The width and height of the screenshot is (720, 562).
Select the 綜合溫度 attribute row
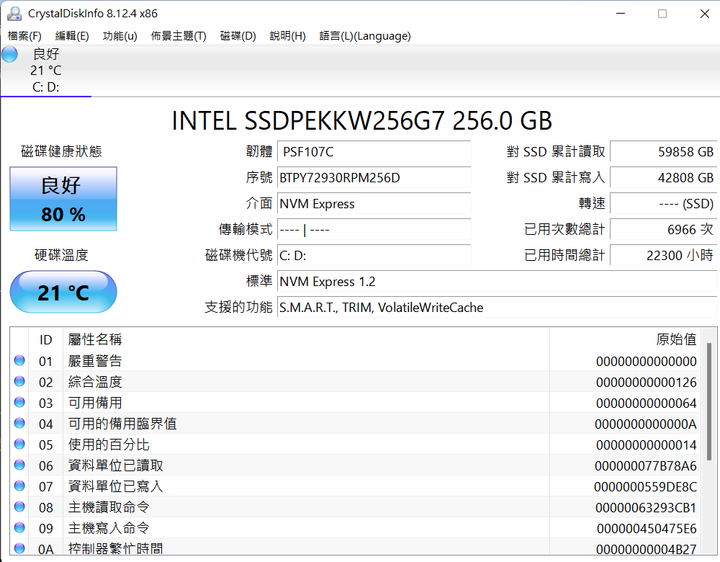pos(356,382)
